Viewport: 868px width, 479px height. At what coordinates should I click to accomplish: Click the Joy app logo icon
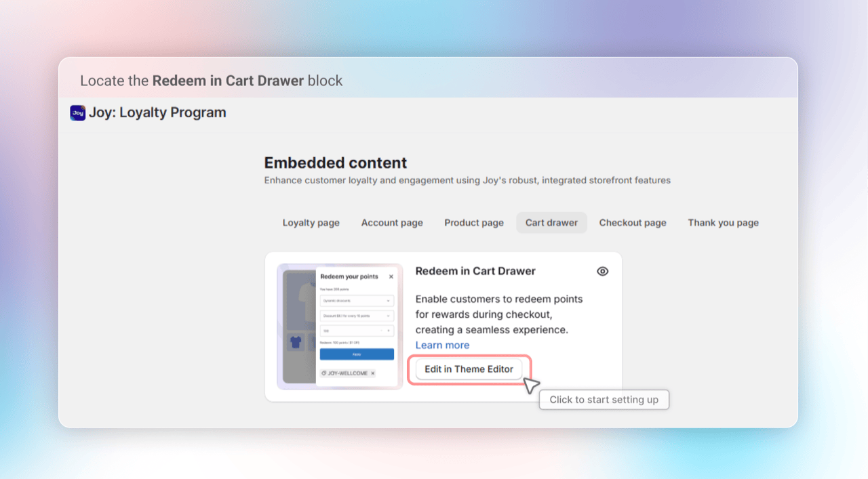click(x=78, y=112)
